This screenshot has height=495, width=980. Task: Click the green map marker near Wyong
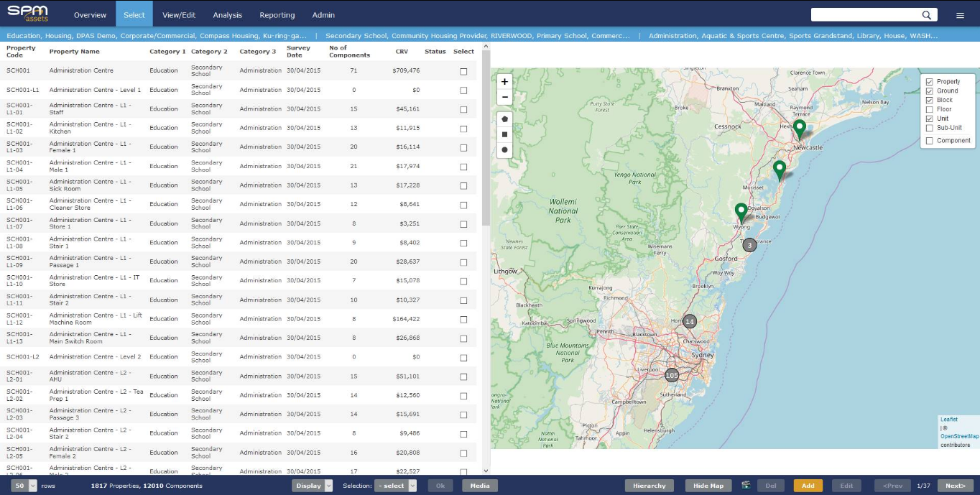pos(741,210)
